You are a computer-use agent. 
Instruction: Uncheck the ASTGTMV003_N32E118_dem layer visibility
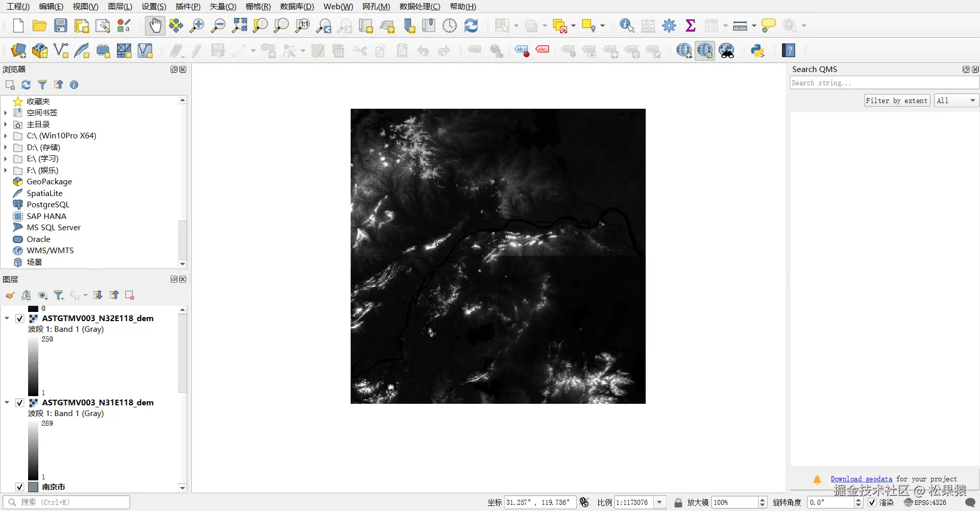pos(19,318)
